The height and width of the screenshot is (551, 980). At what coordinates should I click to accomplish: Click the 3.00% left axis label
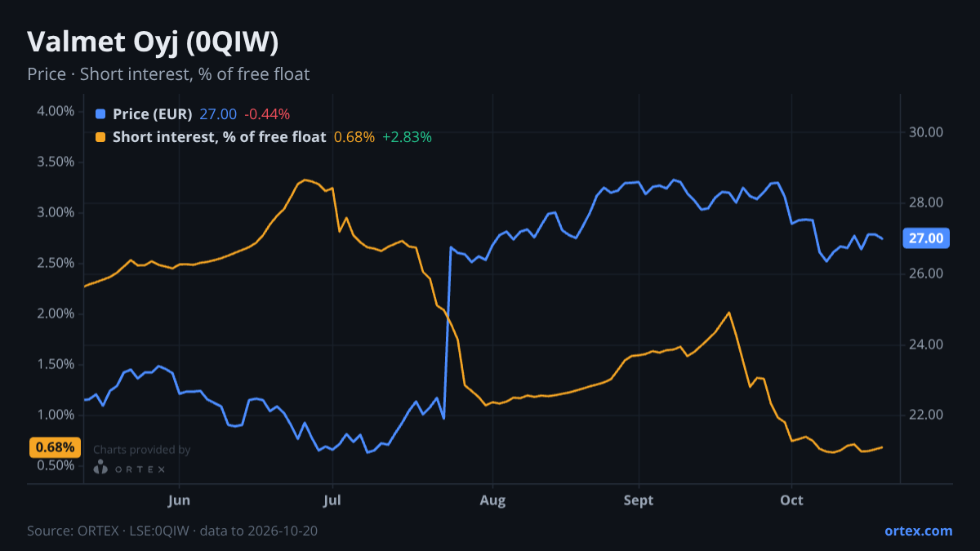click(x=56, y=212)
